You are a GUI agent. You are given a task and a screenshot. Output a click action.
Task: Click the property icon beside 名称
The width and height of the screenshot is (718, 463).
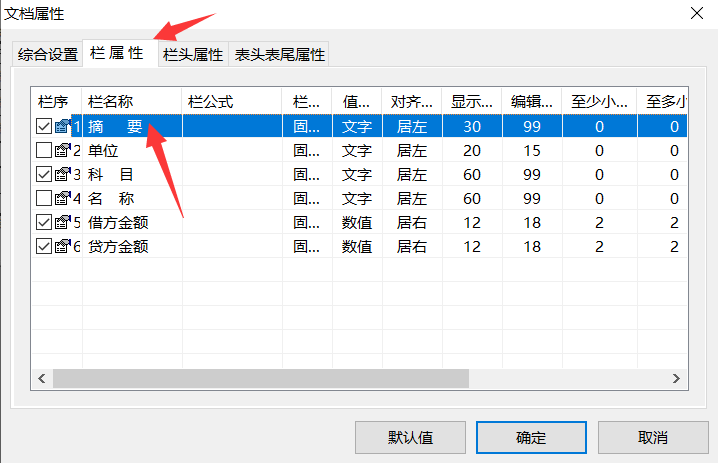tap(62, 199)
